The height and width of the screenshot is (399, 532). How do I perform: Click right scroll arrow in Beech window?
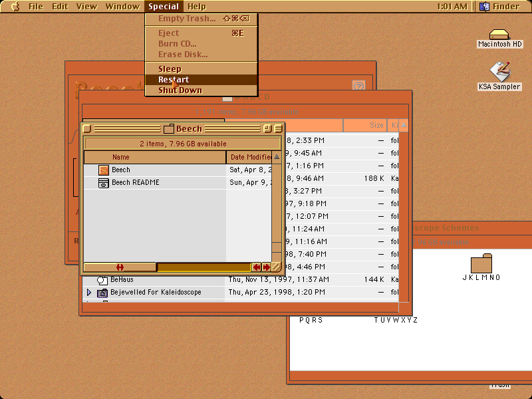tap(267, 267)
